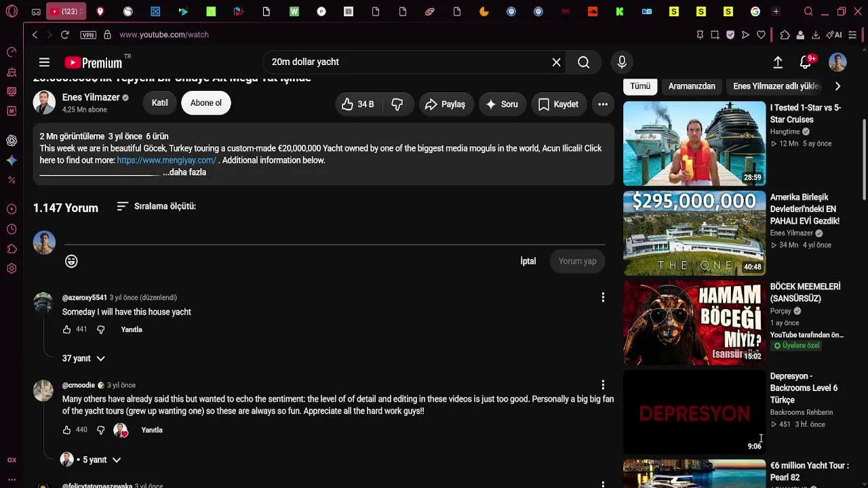Open the Sıralama ölçütü sort dropdown
This screenshot has height=488, width=868.
pyautogui.click(x=157, y=206)
